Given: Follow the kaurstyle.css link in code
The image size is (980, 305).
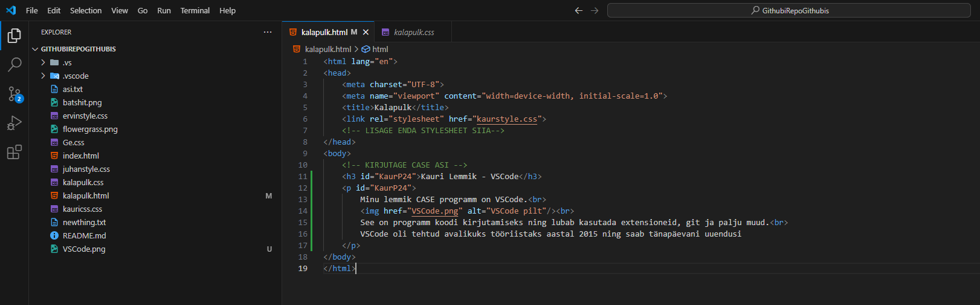Looking at the screenshot, I should pos(507,119).
